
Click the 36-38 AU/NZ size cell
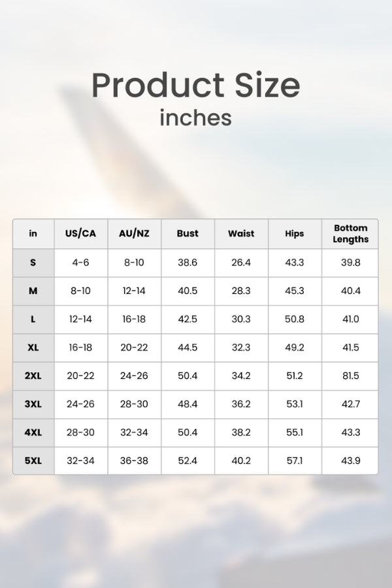tap(134, 461)
